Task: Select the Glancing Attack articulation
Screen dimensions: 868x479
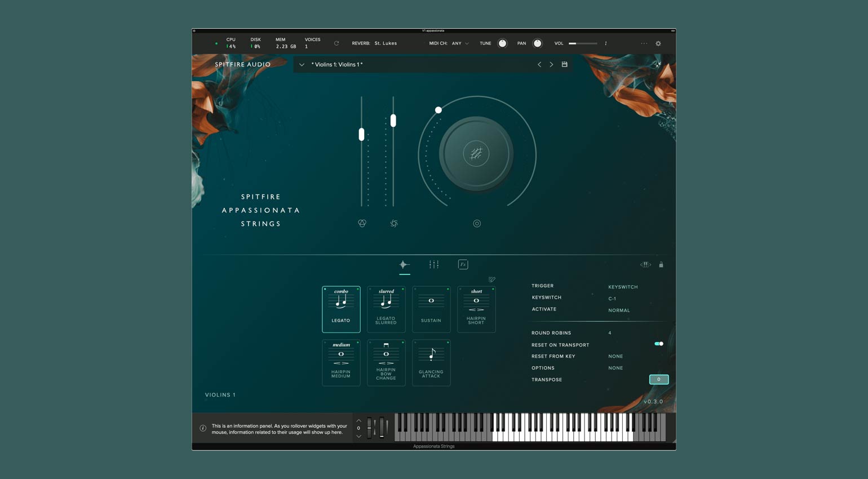Action: (431, 362)
